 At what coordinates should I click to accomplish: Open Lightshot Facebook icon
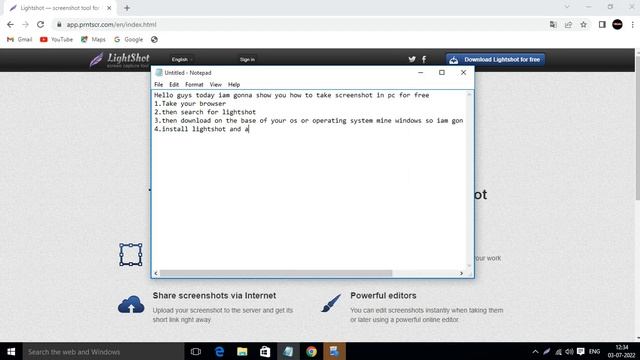click(x=424, y=59)
